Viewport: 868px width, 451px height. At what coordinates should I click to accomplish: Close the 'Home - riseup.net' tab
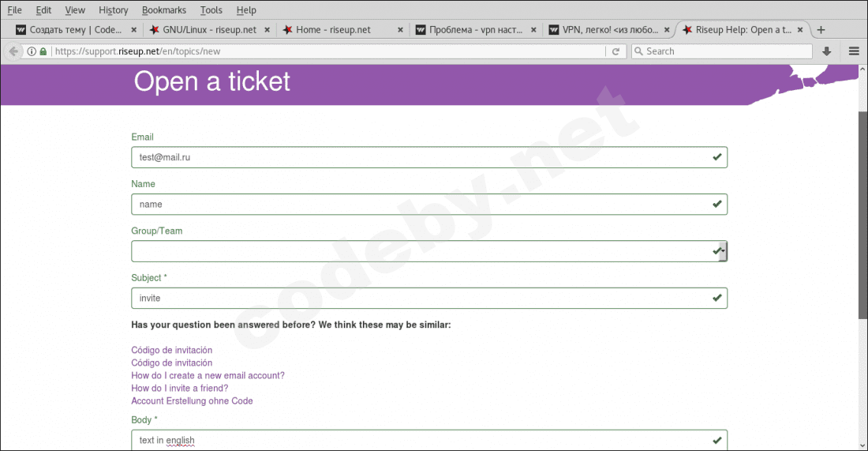point(400,30)
